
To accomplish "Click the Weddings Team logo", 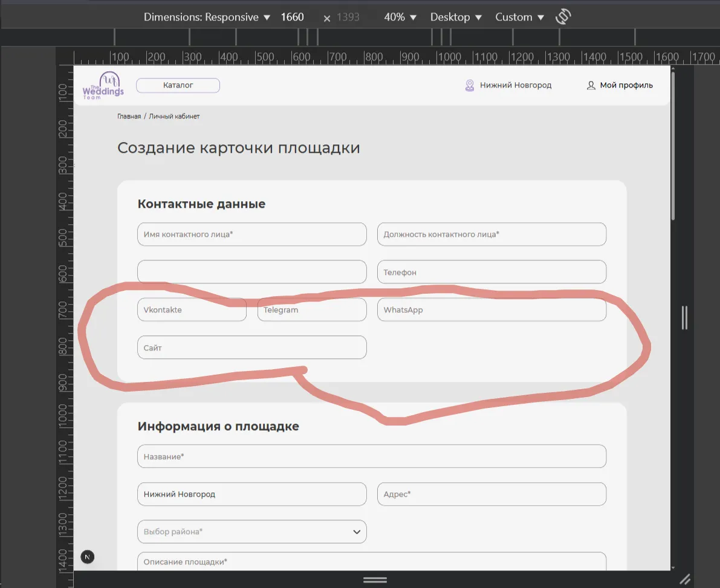I will (103, 86).
